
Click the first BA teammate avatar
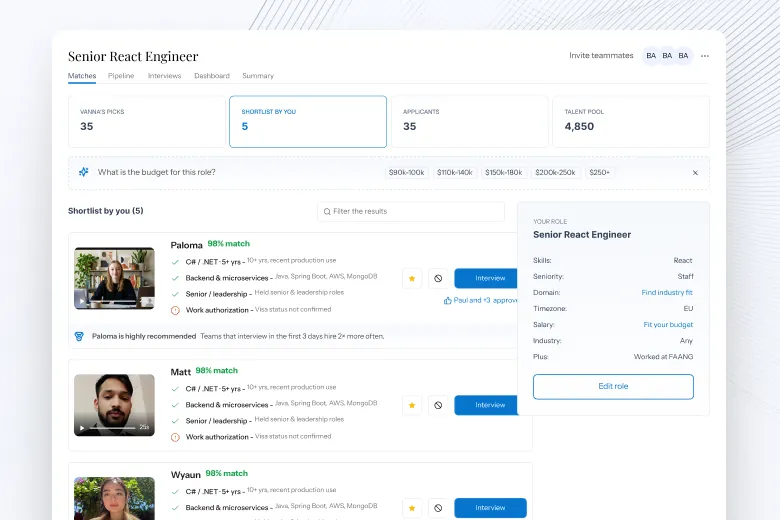coord(651,56)
